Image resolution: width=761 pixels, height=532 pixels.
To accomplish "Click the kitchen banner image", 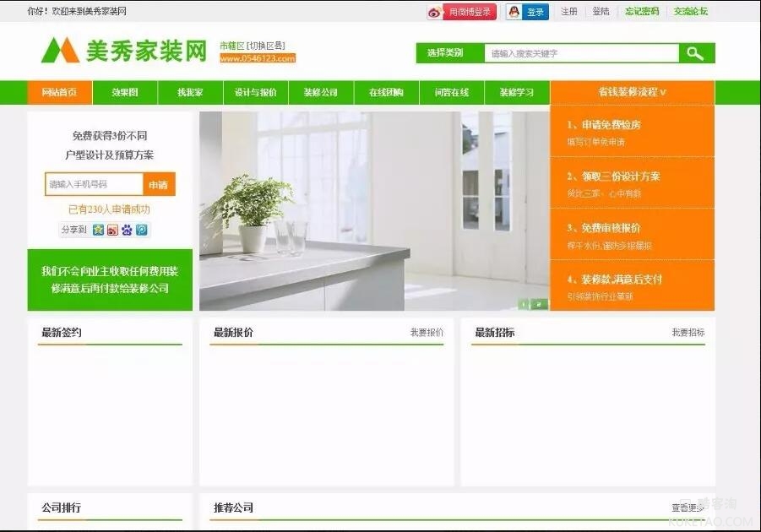I will 374,211.
